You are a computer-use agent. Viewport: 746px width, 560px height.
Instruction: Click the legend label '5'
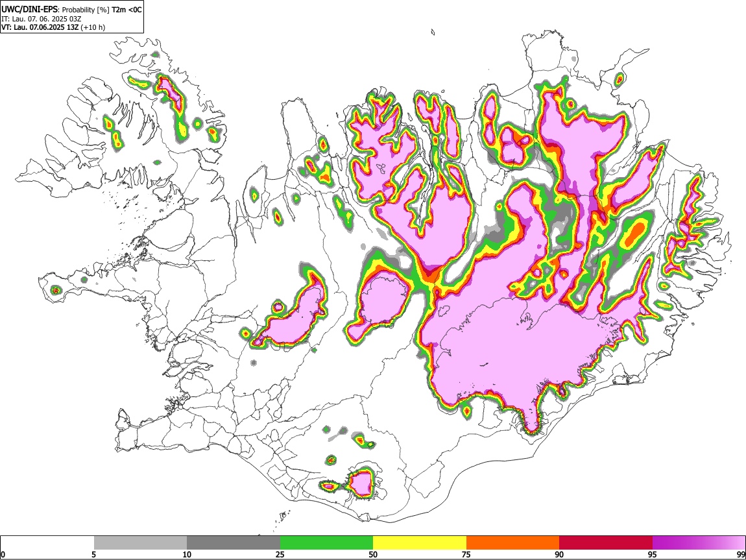tap(93, 554)
